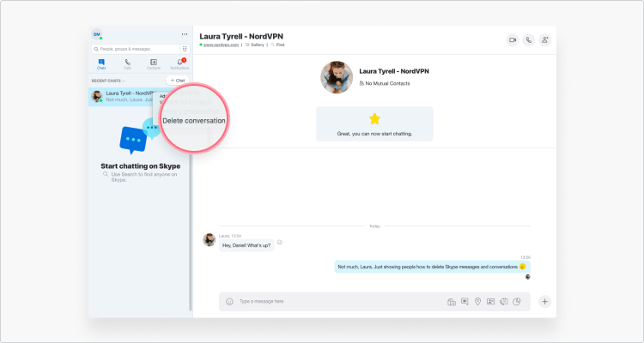Click Laura's large profile picture
The image size is (644, 343).
337,77
